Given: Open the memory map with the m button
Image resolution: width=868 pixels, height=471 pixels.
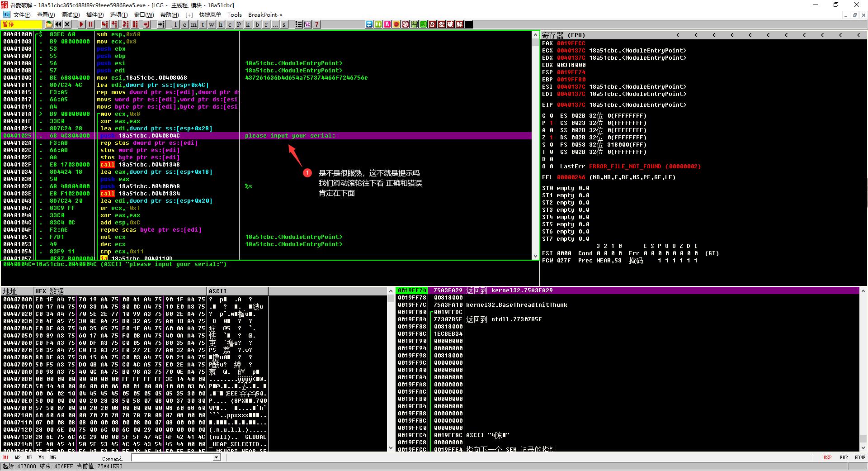Looking at the screenshot, I should pyautogui.click(x=194, y=24).
